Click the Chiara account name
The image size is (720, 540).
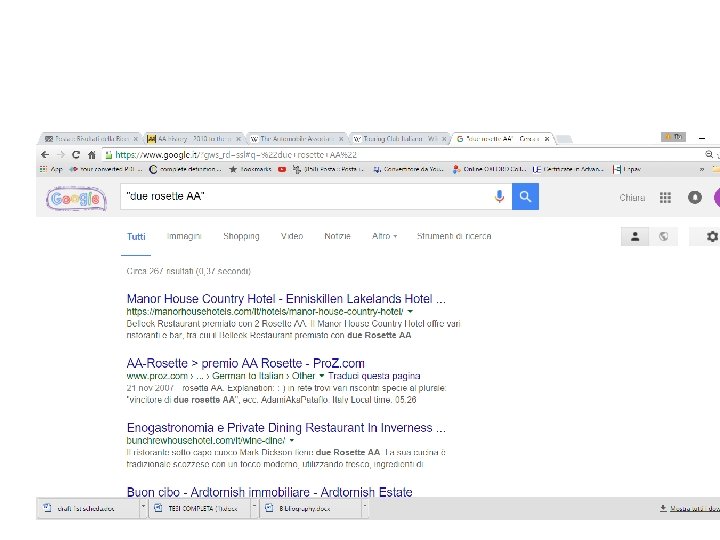(632, 197)
